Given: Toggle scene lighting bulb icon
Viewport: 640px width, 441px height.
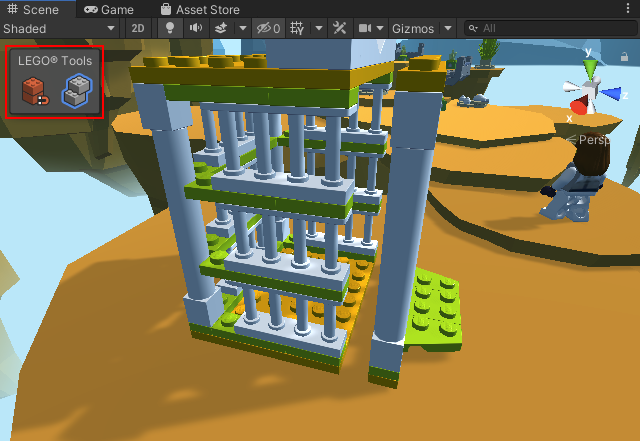Looking at the screenshot, I should click(170, 29).
